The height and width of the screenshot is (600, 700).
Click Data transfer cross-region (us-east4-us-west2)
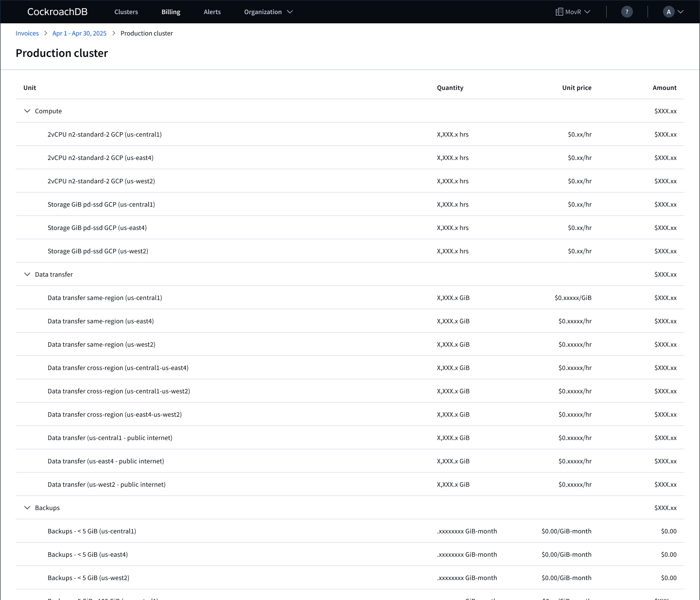pyautogui.click(x=115, y=414)
